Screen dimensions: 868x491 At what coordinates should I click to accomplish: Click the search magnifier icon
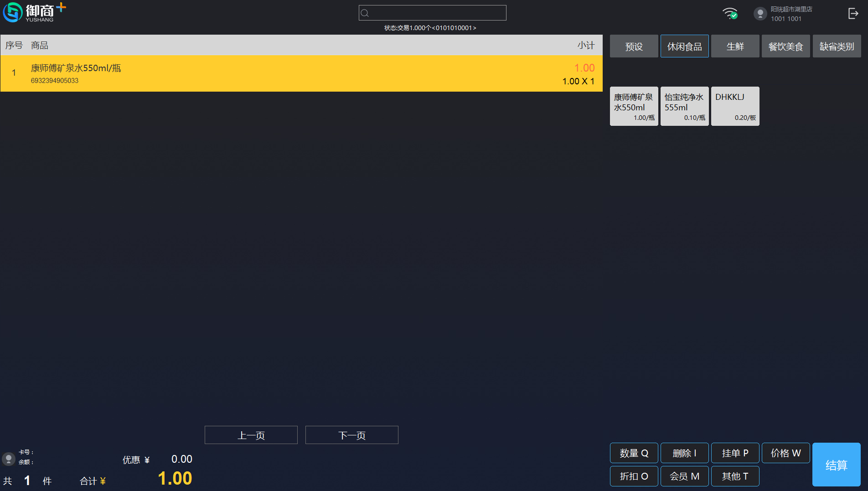(x=365, y=13)
